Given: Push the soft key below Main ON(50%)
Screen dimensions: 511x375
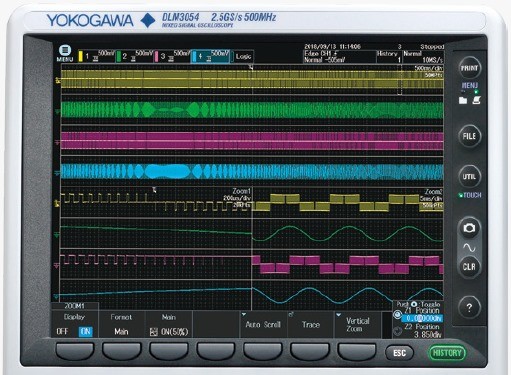Looking at the screenshot, I should coord(169,352).
